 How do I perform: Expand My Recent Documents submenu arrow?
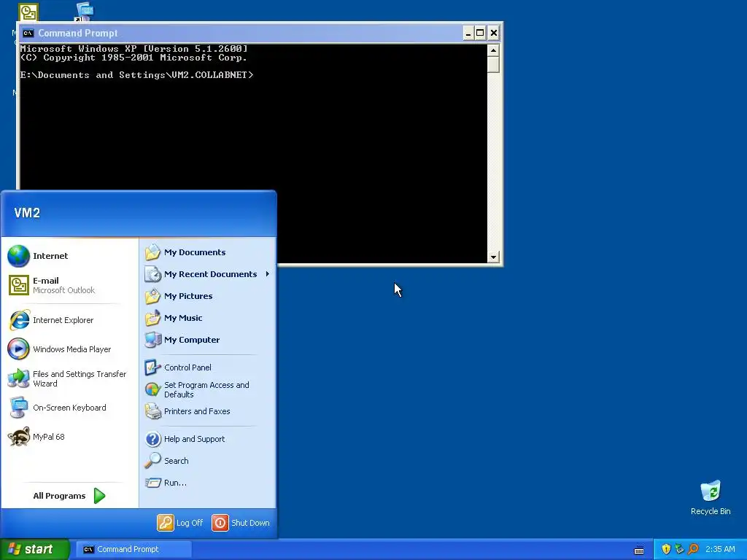(x=268, y=274)
